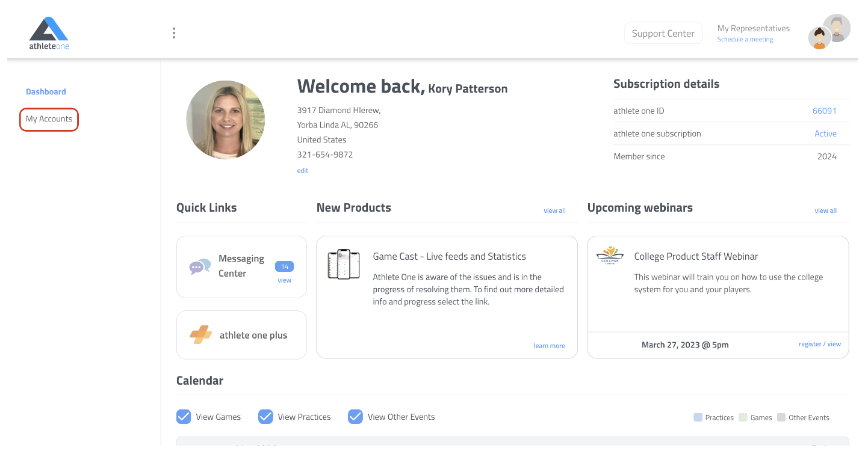The height and width of the screenshot is (451, 868).
Task: Click the Active subscription status link
Action: [825, 133]
